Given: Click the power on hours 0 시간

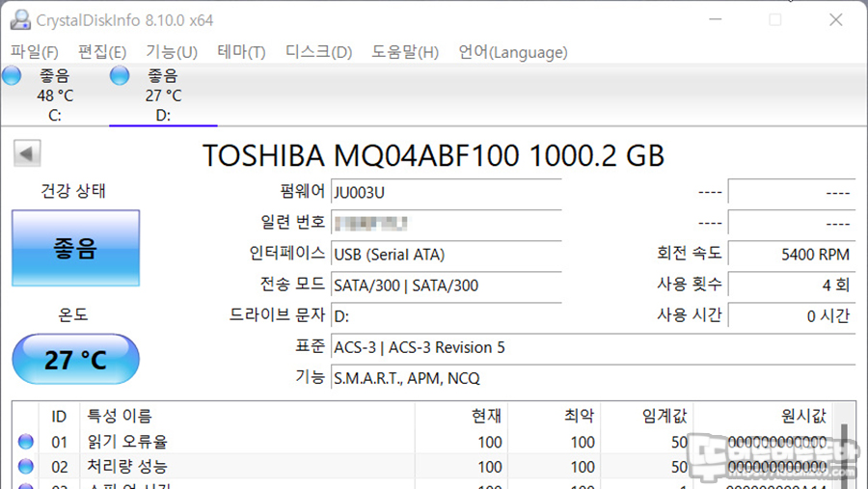Looking at the screenshot, I should coord(792,316).
